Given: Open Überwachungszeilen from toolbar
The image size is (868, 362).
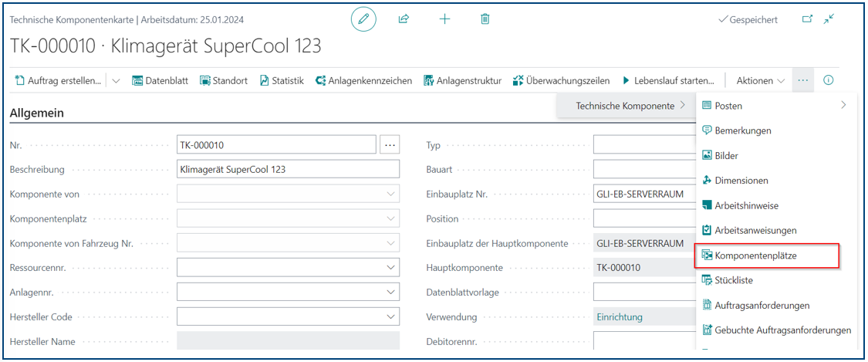Looking at the screenshot, I should (x=562, y=81).
